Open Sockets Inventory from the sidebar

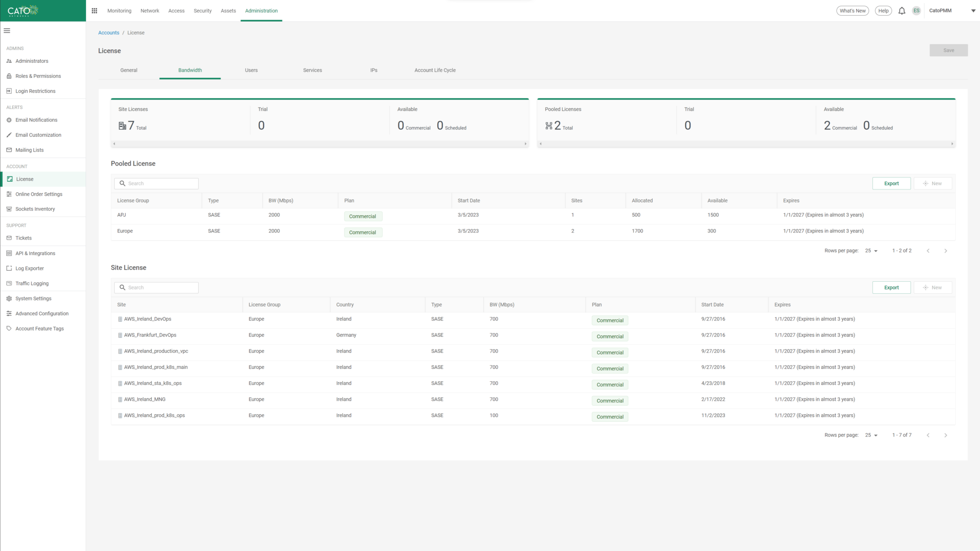(x=34, y=209)
